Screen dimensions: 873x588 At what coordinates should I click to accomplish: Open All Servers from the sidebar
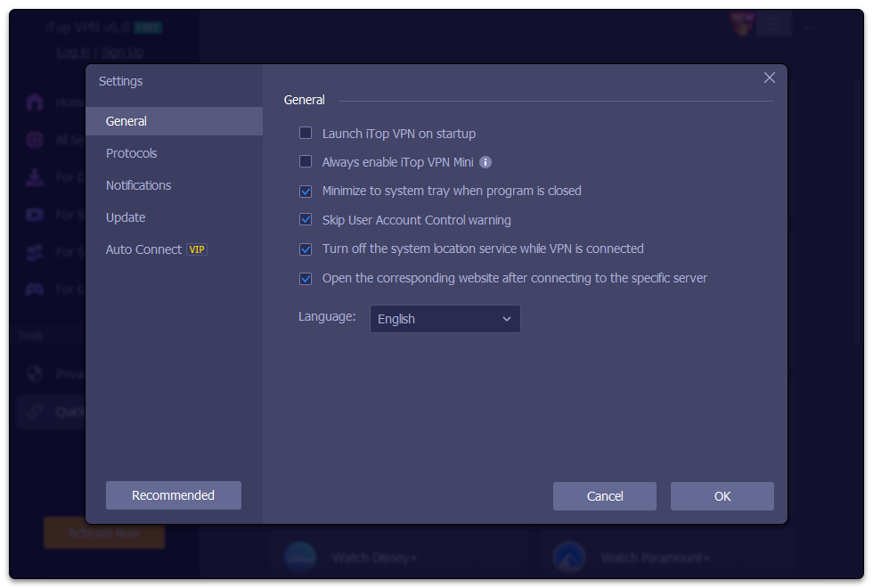click(x=34, y=139)
